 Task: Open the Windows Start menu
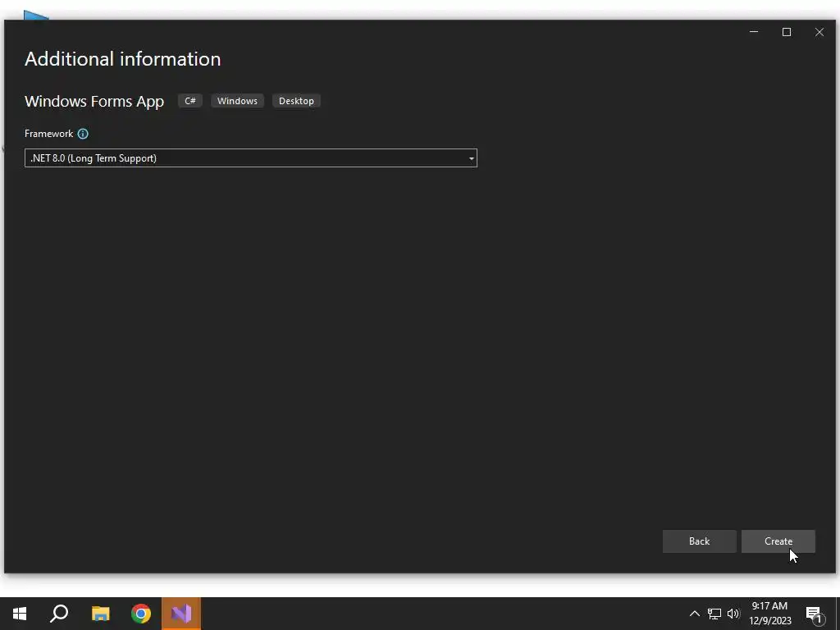click(20, 614)
